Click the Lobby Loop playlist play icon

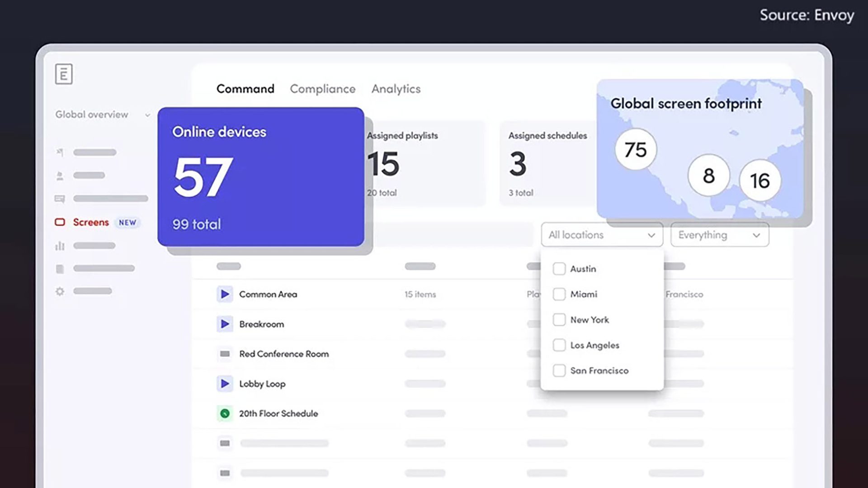[x=225, y=384]
